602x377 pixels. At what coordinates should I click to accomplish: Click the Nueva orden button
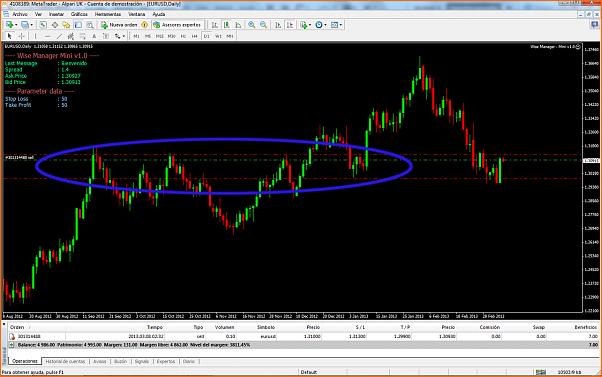(x=119, y=25)
